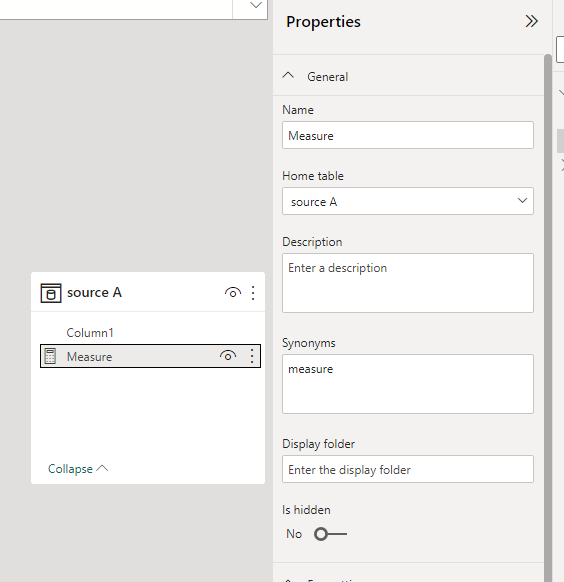Toggle visibility of source A table

(x=233, y=293)
